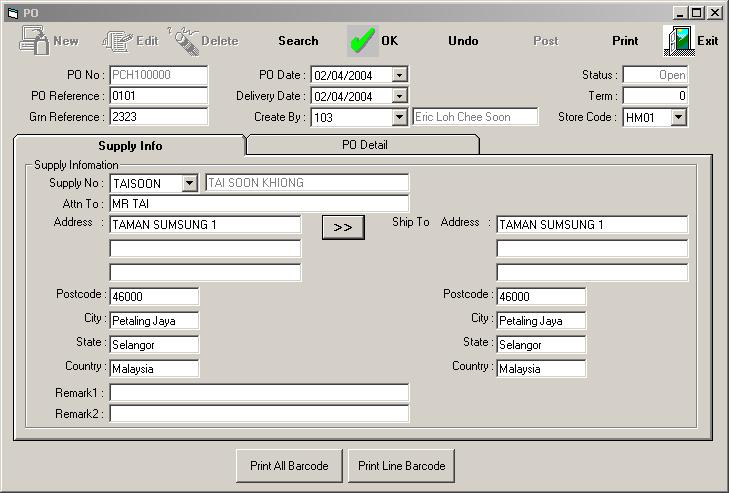Click the Eric Loh Chee Soon name field
The image size is (729, 493).
click(x=475, y=117)
